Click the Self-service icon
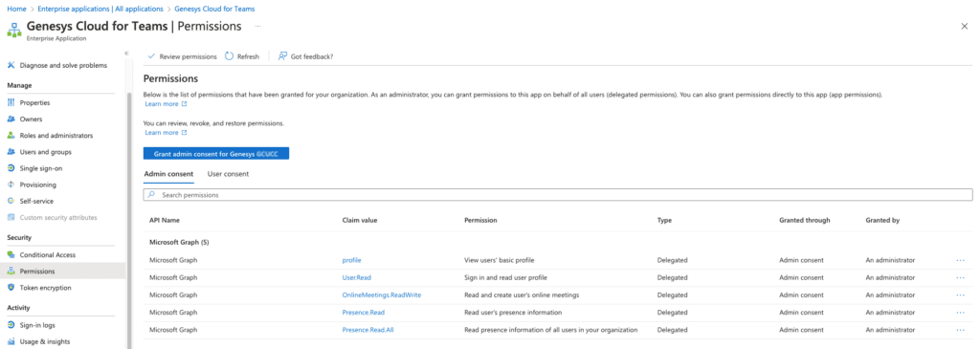980x349 pixels. tap(11, 201)
